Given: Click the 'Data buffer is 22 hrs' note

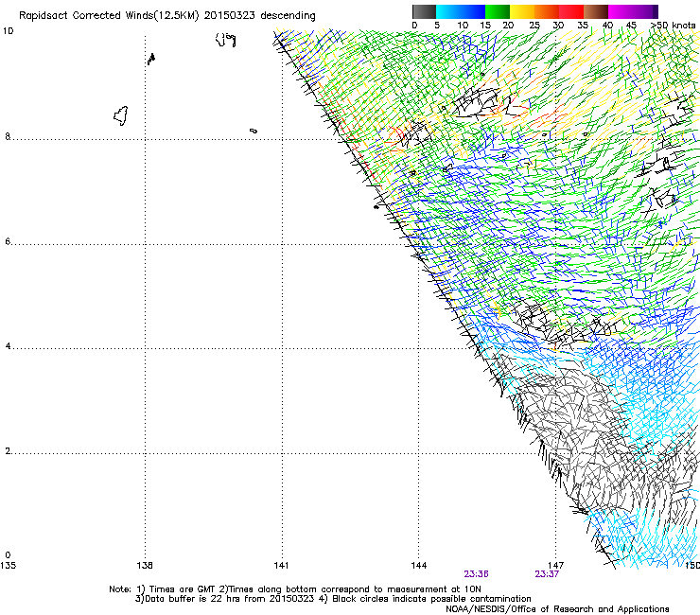Looking at the screenshot, I should tap(224, 599).
